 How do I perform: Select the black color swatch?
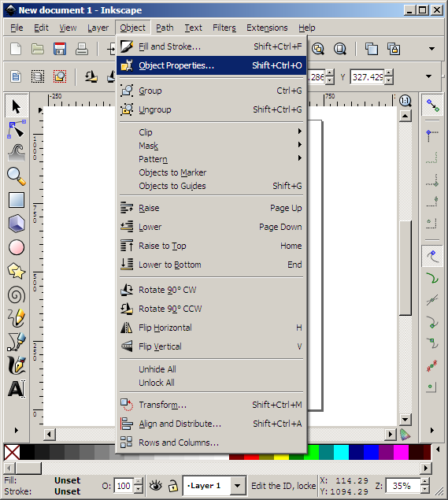click(27, 452)
